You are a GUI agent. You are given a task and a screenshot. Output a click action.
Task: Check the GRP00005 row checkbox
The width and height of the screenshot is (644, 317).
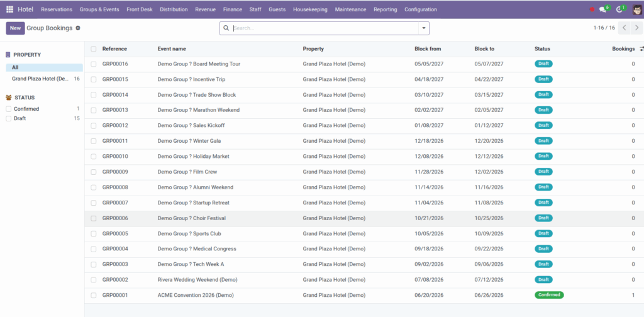point(94,233)
